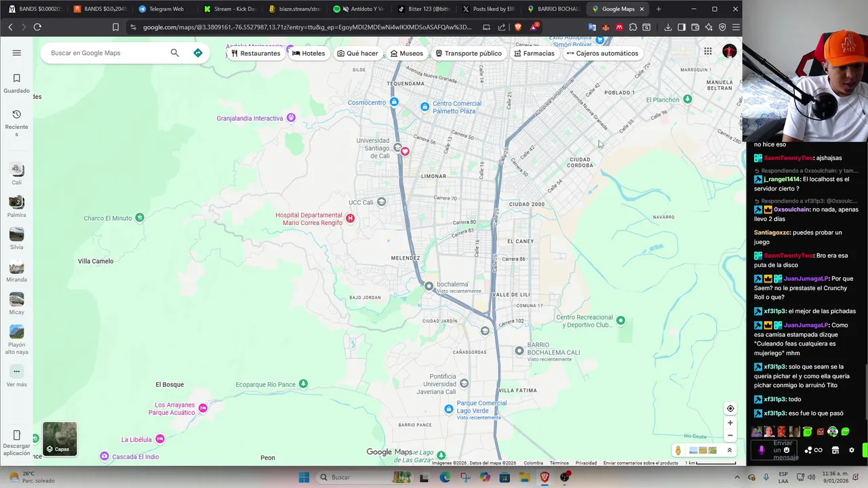Filter map by Qué hacer

[x=357, y=53]
